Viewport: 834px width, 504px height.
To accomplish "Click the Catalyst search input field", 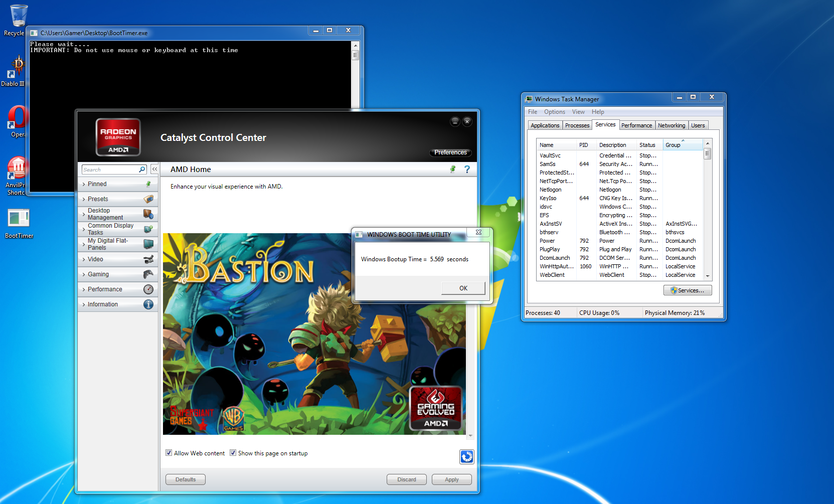I will pos(110,170).
